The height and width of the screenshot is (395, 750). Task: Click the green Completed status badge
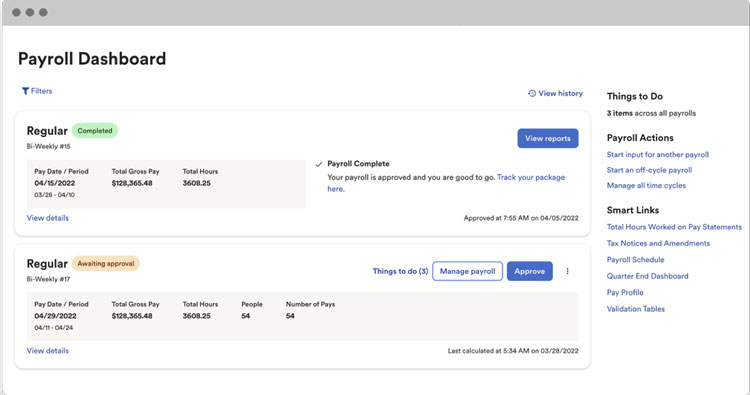[x=95, y=131]
